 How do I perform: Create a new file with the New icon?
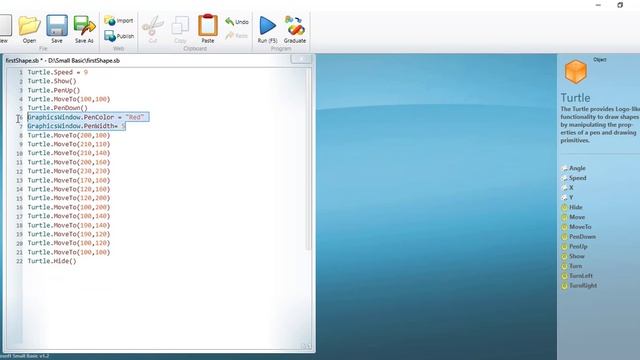click(x=5, y=29)
